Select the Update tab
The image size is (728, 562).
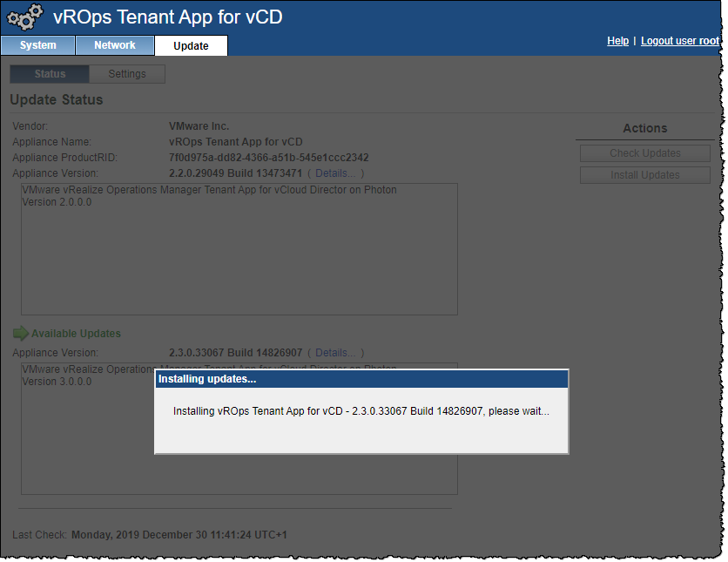pos(191,46)
